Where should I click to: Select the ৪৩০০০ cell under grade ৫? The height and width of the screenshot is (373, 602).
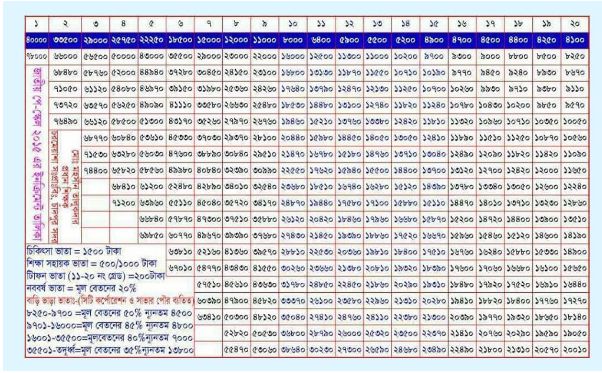click(152, 56)
